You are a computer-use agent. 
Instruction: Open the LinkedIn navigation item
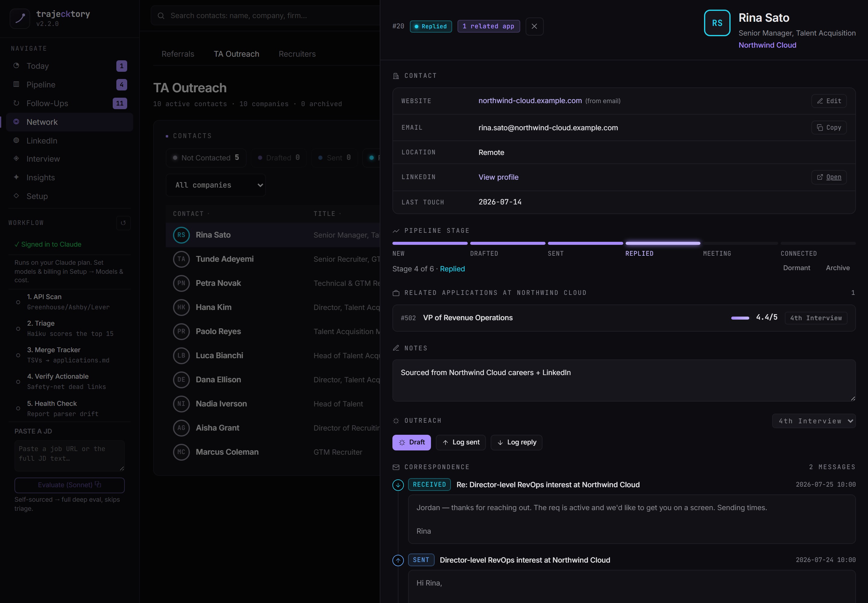pyautogui.click(x=70, y=140)
